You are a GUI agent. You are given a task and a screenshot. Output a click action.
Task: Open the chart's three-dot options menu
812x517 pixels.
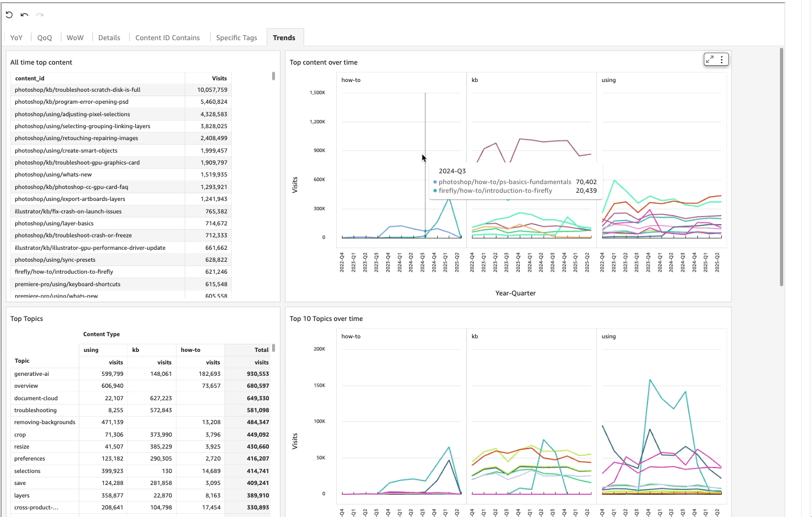pyautogui.click(x=722, y=60)
